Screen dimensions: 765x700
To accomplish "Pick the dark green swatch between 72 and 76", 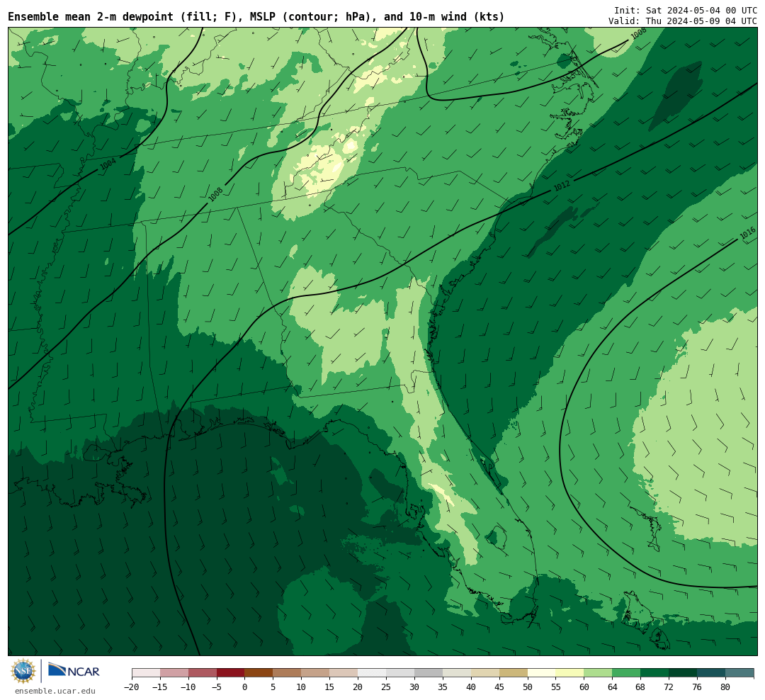I will [683, 673].
